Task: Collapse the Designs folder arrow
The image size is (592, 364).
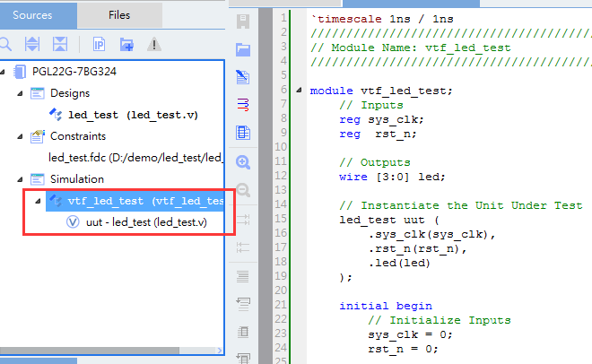Action: (20, 93)
